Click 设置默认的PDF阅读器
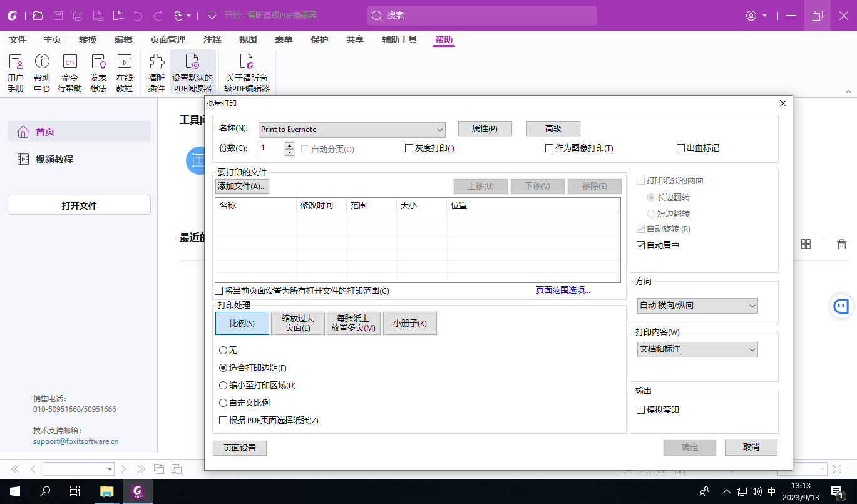857x504 pixels. (192, 69)
